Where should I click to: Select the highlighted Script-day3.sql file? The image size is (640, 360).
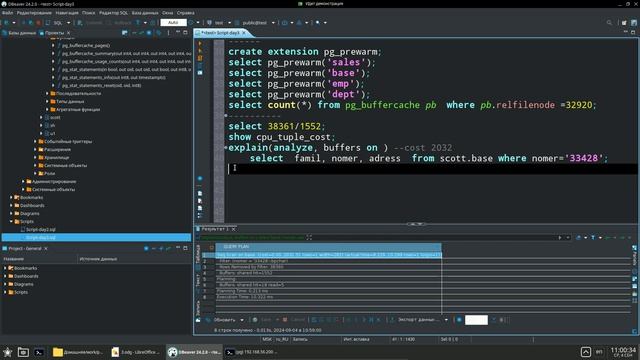point(96,238)
